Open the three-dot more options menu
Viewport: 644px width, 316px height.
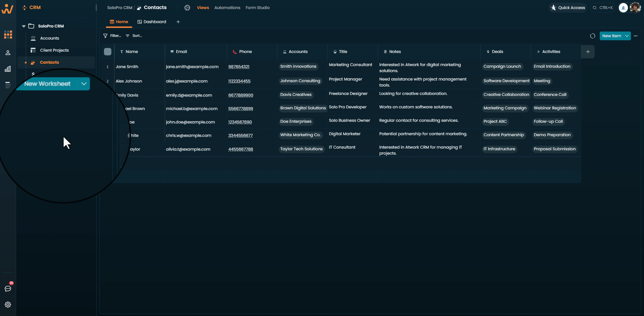coord(636,36)
